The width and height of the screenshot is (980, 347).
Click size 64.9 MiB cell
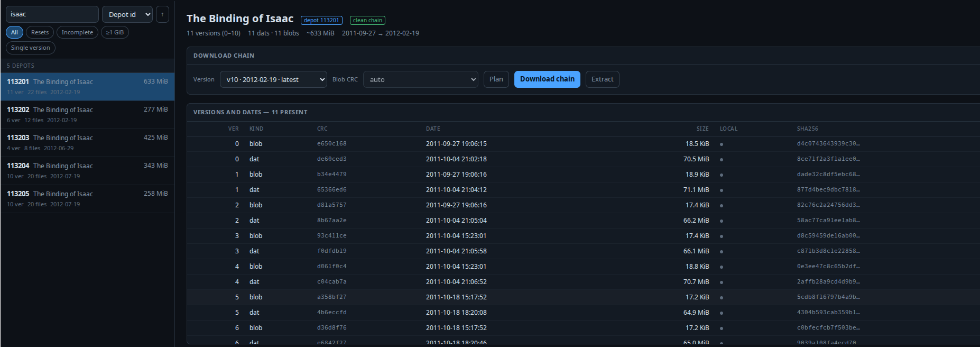(696, 313)
